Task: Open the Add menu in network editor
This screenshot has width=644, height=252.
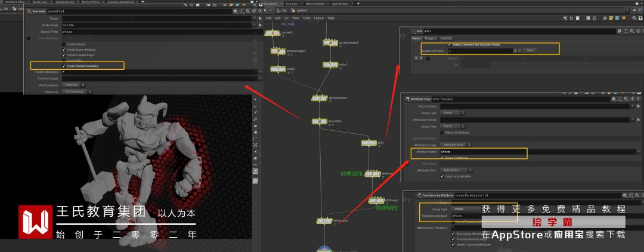Action: (x=268, y=18)
